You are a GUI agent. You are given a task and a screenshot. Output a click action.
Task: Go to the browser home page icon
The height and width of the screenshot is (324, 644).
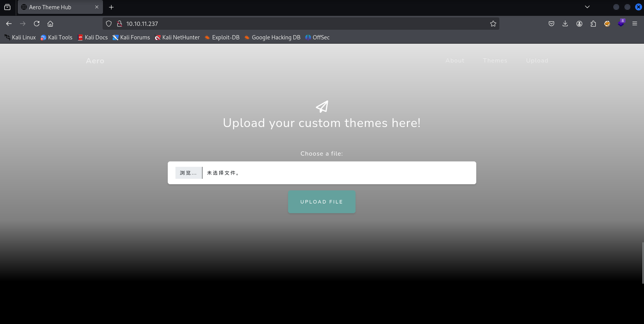point(50,24)
